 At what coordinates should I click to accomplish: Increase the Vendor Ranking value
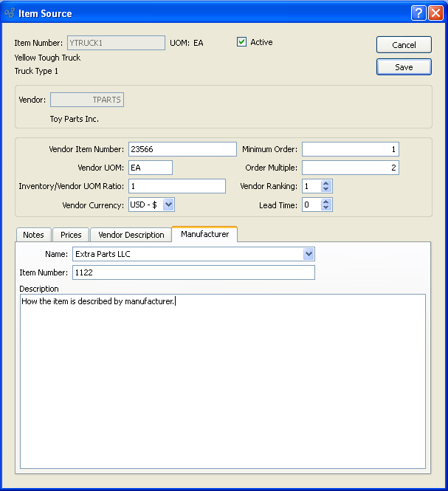coord(327,182)
